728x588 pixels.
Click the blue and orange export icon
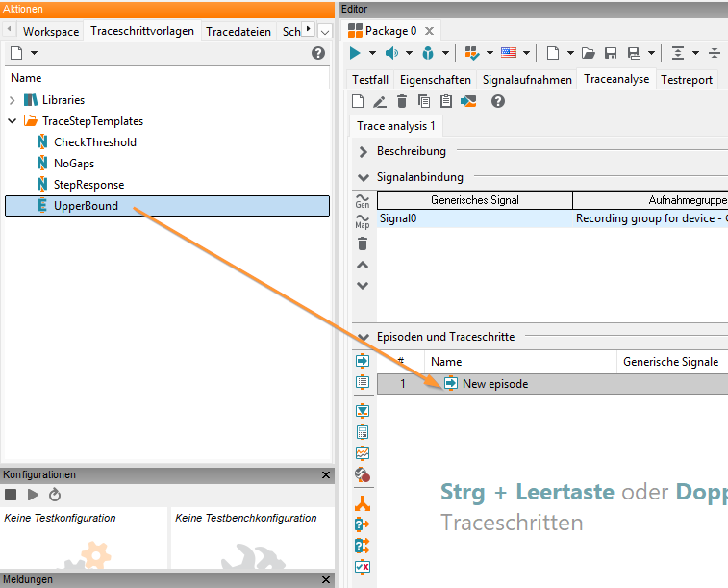pyautogui.click(x=468, y=101)
